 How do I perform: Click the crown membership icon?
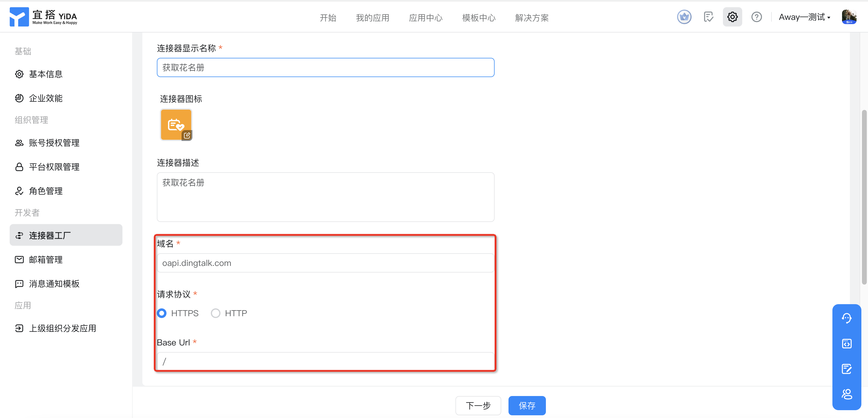(684, 17)
